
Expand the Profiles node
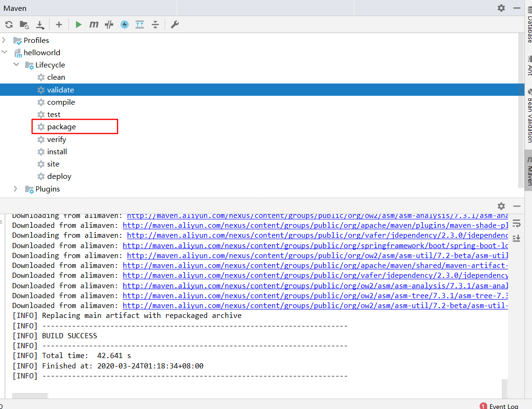[x=4, y=40]
